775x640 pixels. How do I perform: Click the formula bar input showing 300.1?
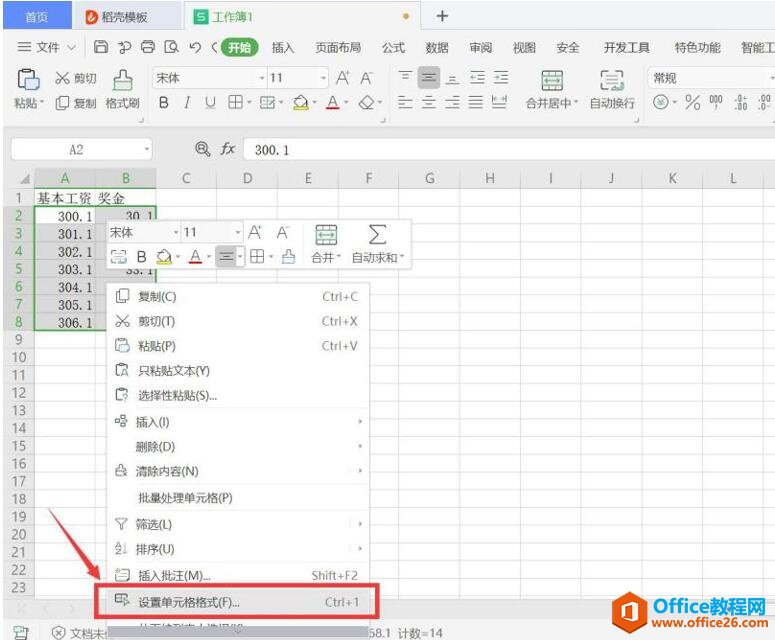tap(509, 149)
